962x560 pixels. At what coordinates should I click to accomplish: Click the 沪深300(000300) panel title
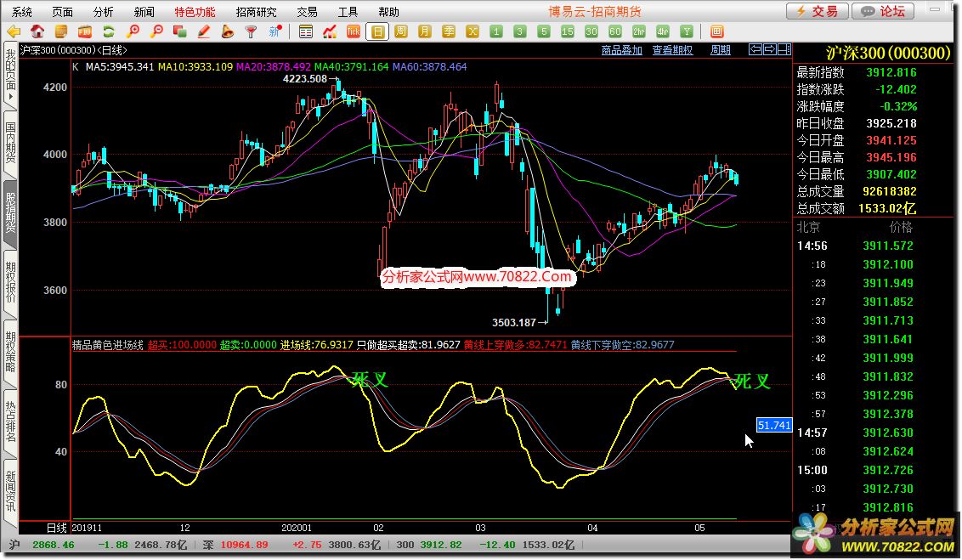point(888,53)
